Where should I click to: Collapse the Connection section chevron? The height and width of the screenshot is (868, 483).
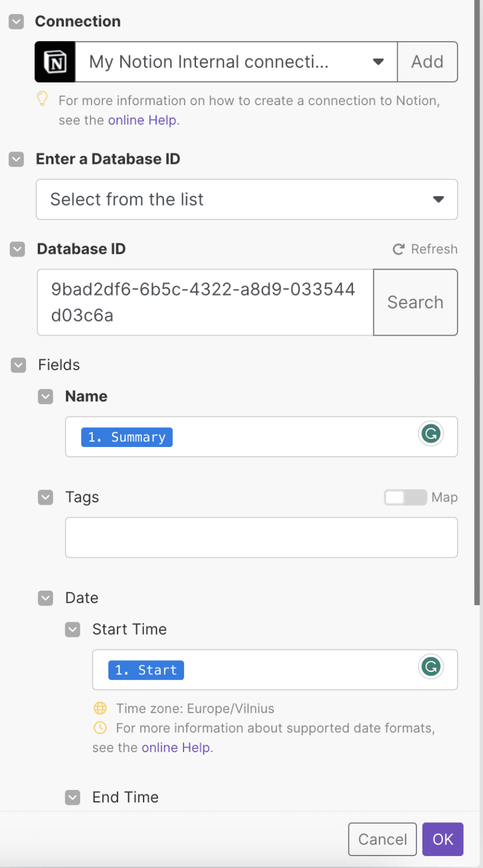(17, 21)
